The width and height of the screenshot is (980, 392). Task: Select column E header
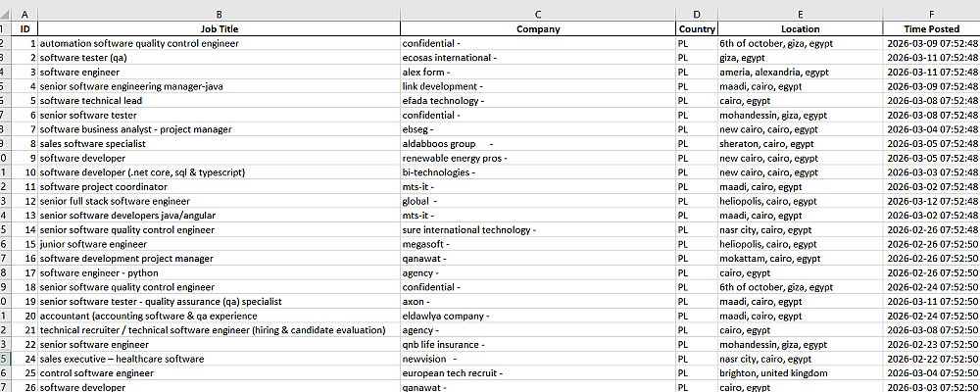800,14
